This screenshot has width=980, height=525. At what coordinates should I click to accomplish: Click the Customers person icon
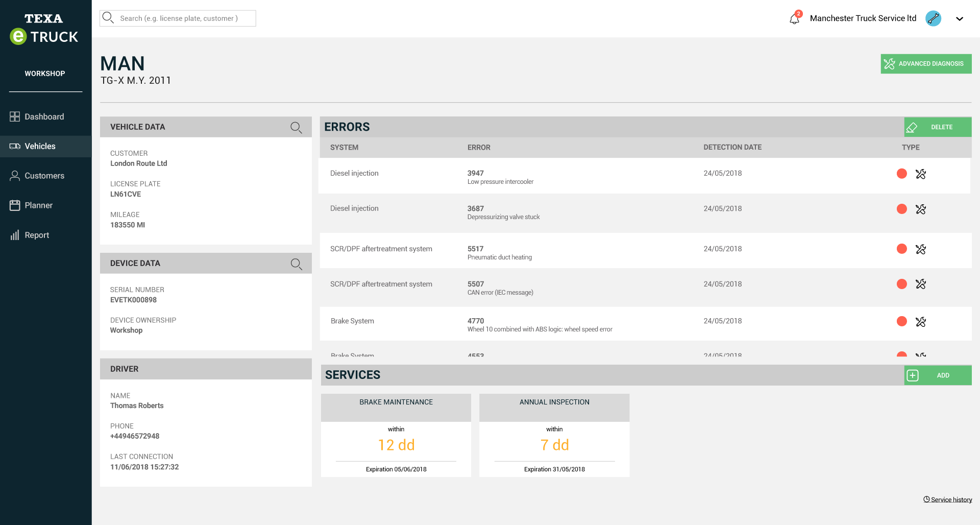pos(15,176)
